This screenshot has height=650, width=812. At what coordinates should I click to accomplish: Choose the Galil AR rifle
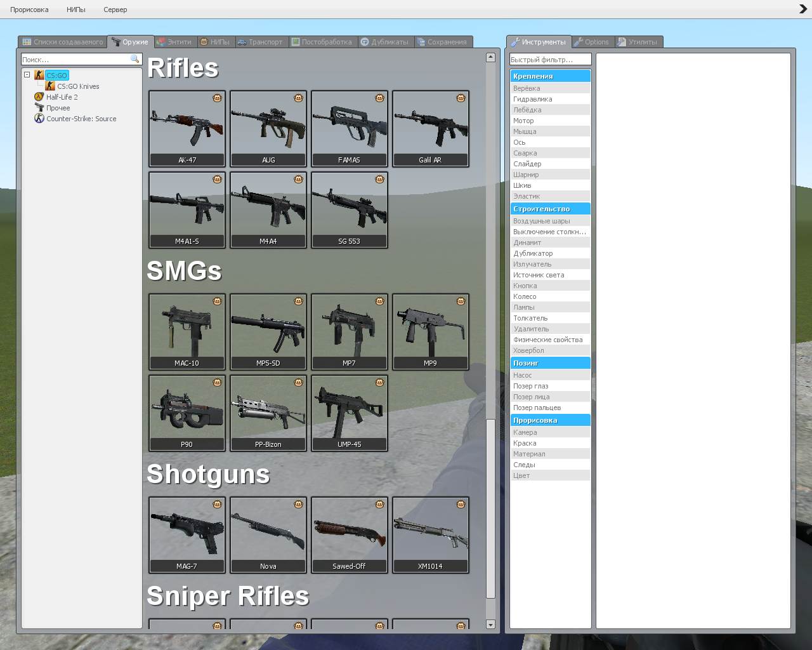(431, 129)
